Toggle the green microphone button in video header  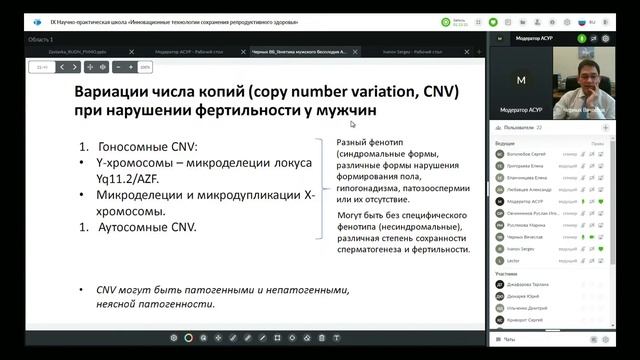[582, 38]
